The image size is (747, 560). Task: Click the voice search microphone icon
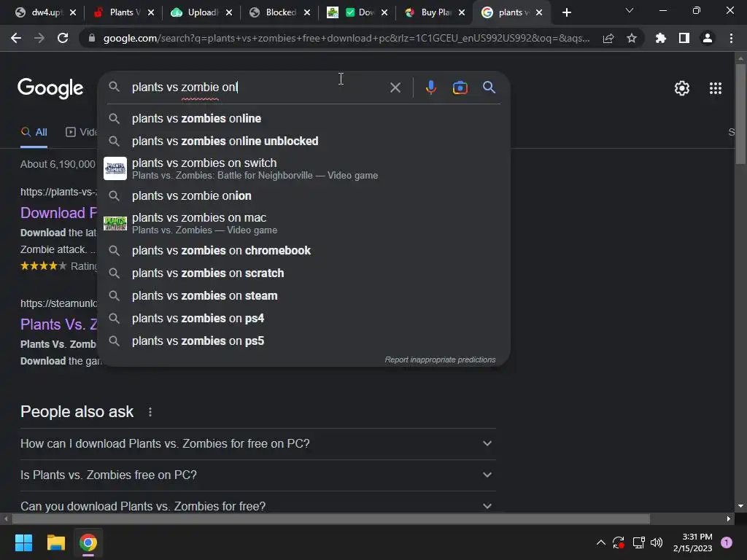tap(430, 87)
